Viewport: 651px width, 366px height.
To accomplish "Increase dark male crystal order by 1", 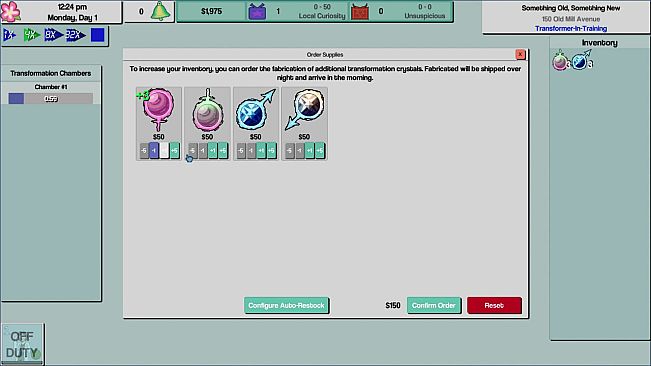I will click(310, 151).
